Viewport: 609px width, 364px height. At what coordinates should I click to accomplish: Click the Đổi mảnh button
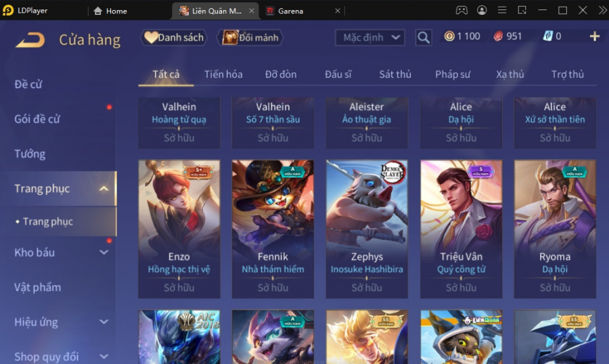[x=250, y=38]
